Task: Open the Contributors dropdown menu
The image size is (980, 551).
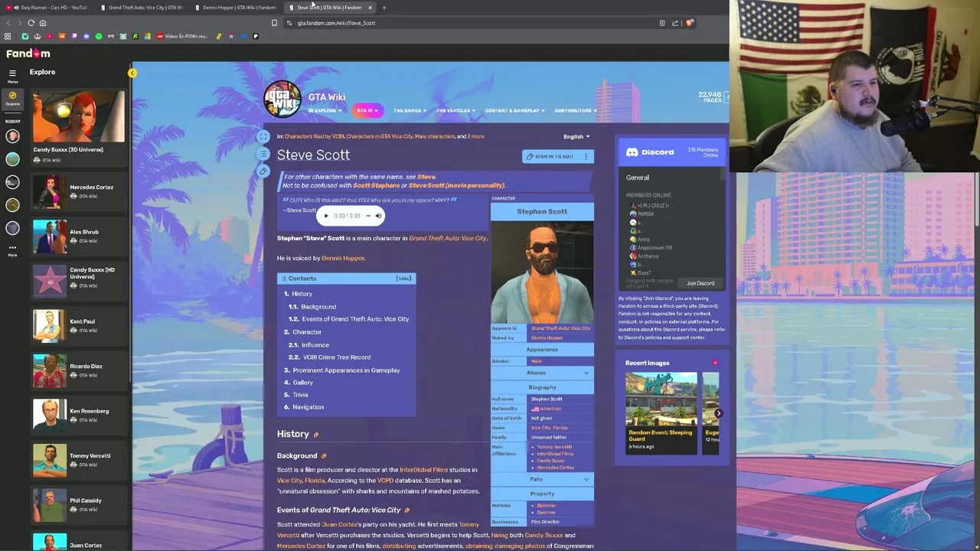Action: (x=575, y=111)
